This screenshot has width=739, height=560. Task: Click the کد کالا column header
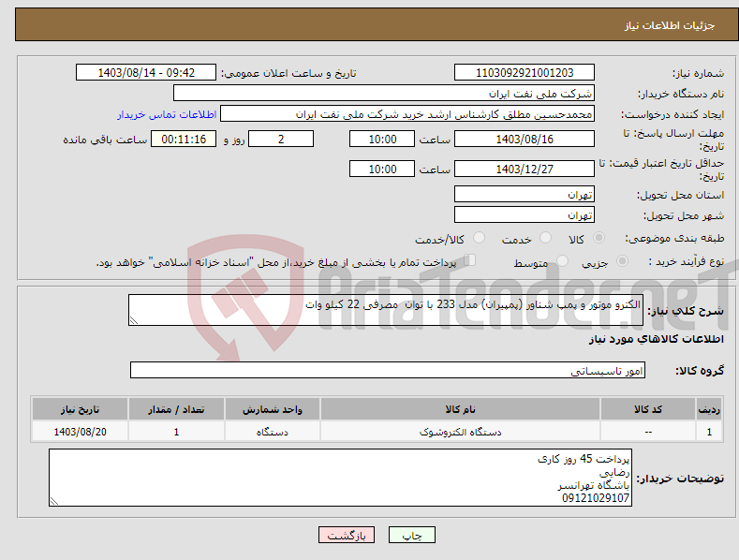(x=648, y=409)
